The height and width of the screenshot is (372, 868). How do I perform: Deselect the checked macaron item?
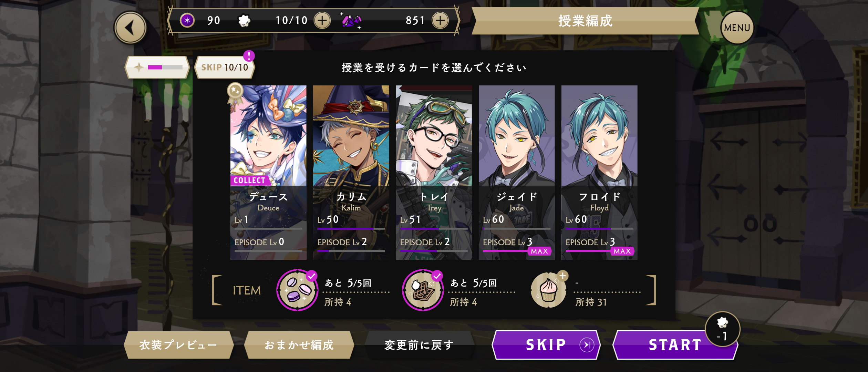click(297, 290)
